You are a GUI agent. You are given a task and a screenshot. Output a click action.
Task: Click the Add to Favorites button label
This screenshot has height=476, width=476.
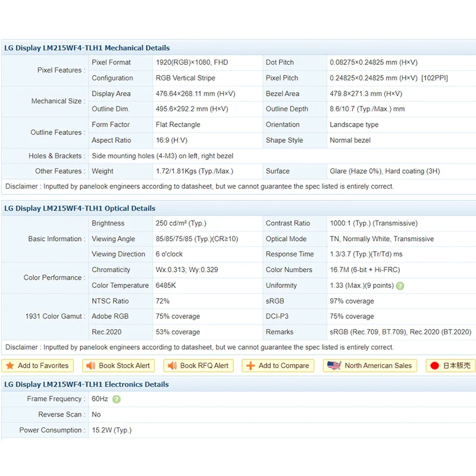43,365
